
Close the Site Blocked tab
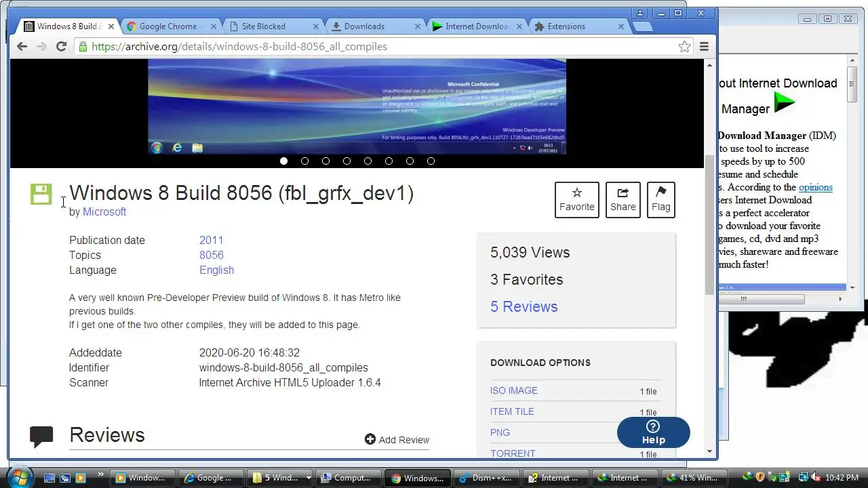click(x=315, y=26)
